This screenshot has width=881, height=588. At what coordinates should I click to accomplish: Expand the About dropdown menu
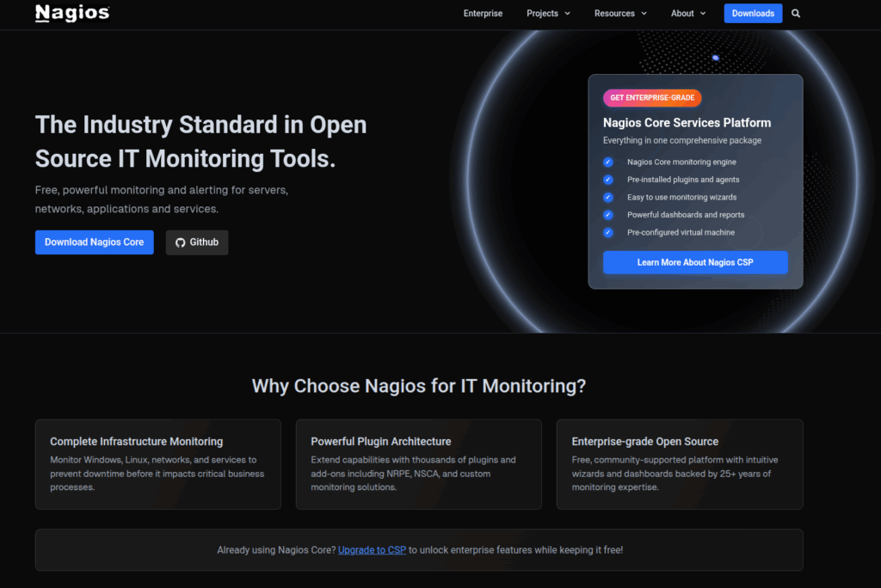(x=688, y=14)
